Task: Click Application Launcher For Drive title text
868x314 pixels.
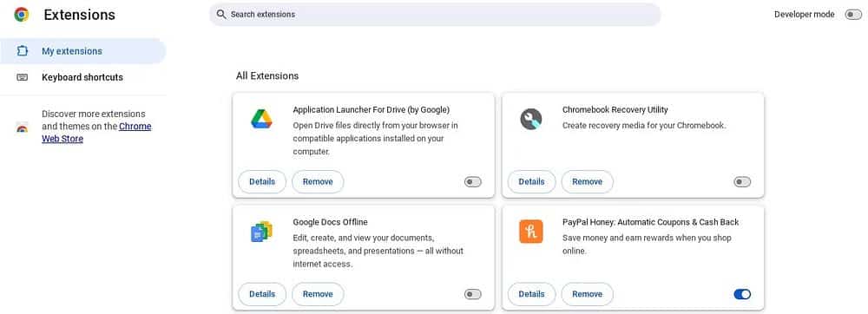Action: tap(371, 109)
